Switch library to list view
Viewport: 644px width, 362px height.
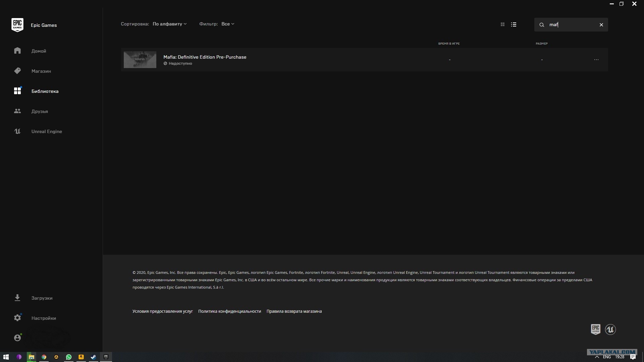click(x=514, y=24)
